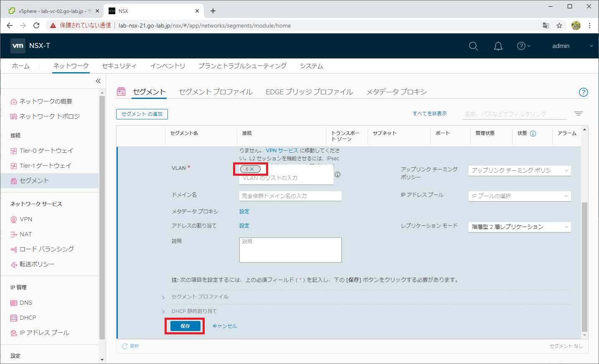Open DNS in the sidebar
Viewport: 599px width, 364px height.
[x=26, y=303]
